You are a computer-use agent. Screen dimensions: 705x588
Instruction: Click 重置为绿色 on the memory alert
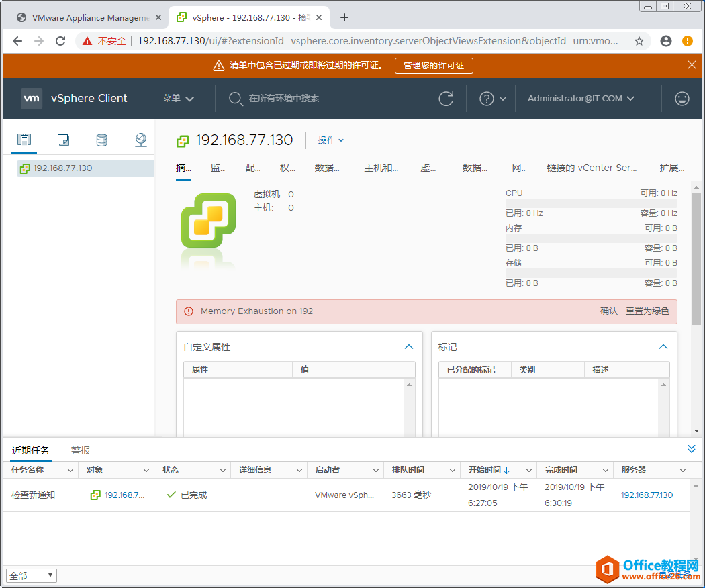coord(647,311)
